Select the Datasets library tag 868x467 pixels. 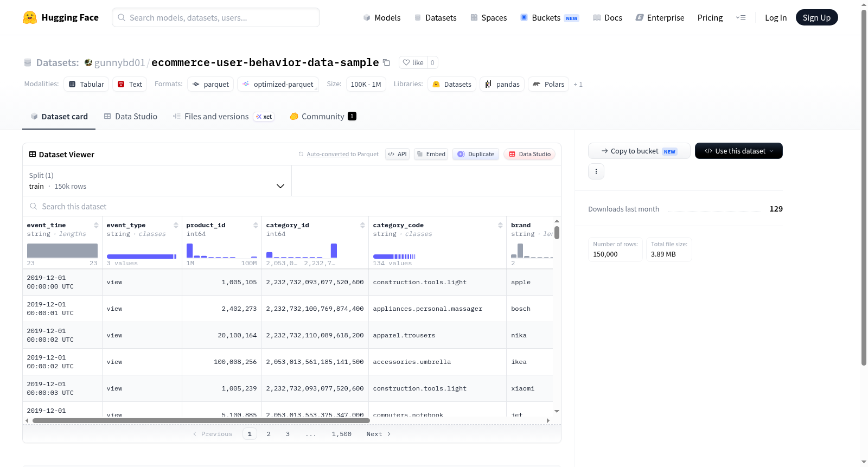coord(452,84)
